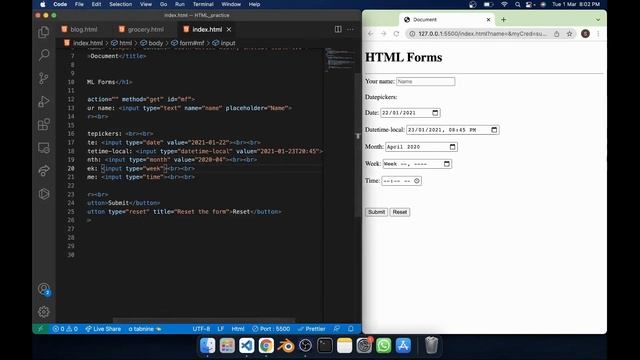Image resolution: width=640 pixels, height=360 pixels.
Task: Click tabnine in the status bar
Action: point(145,329)
